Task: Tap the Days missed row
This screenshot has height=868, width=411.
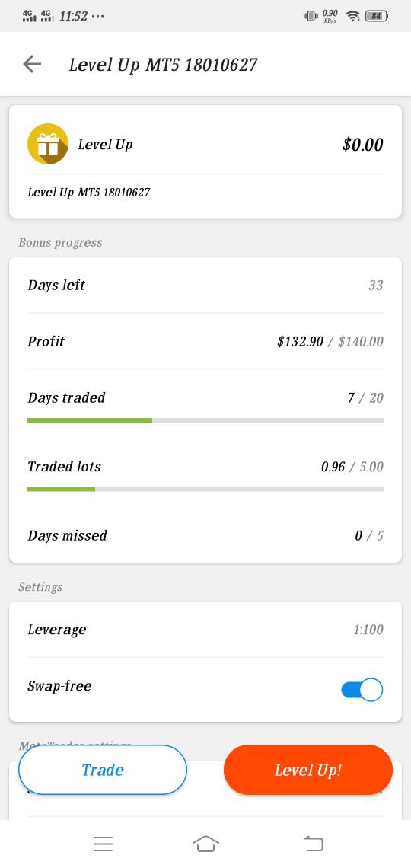Action: click(205, 535)
